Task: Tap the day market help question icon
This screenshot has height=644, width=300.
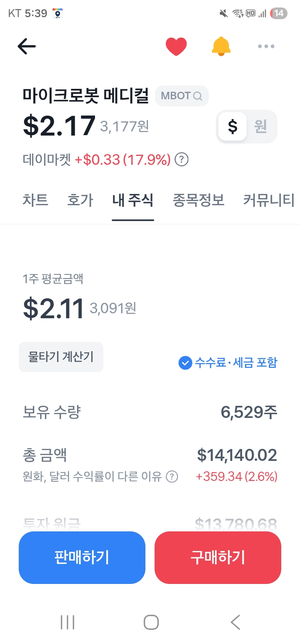Action: point(181,159)
